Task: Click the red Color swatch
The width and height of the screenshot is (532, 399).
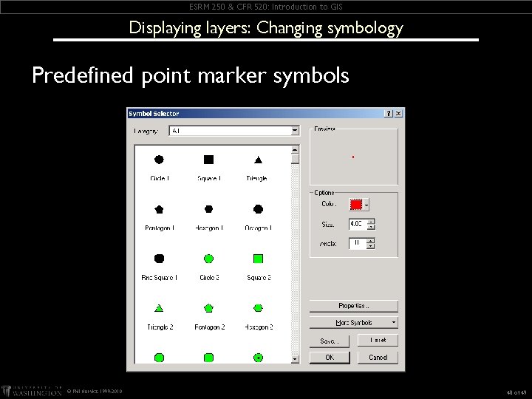Action: click(x=356, y=205)
